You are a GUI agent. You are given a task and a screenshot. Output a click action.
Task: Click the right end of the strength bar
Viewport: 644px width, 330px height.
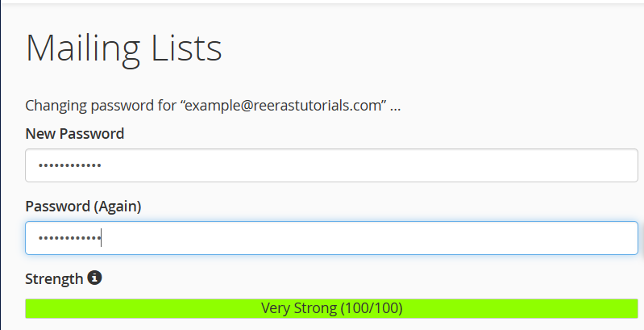coord(633,308)
